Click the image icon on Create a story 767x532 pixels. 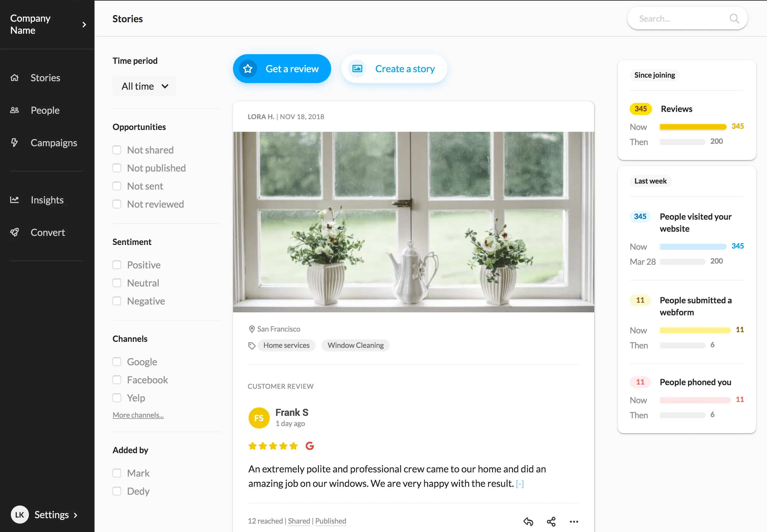point(357,69)
